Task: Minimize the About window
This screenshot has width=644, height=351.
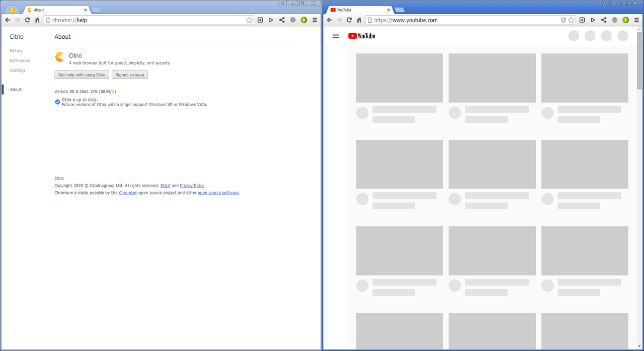Action: click(x=292, y=3)
